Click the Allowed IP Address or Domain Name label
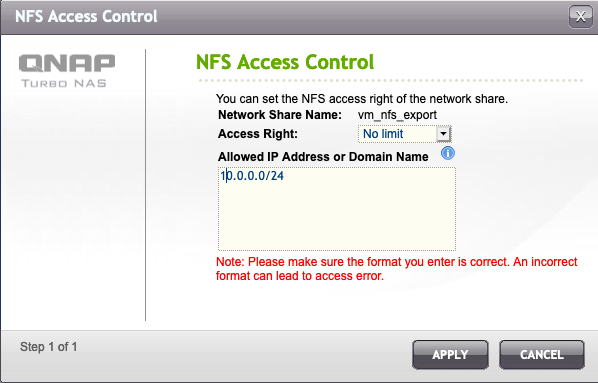The image size is (598, 383). (x=323, y=157)
